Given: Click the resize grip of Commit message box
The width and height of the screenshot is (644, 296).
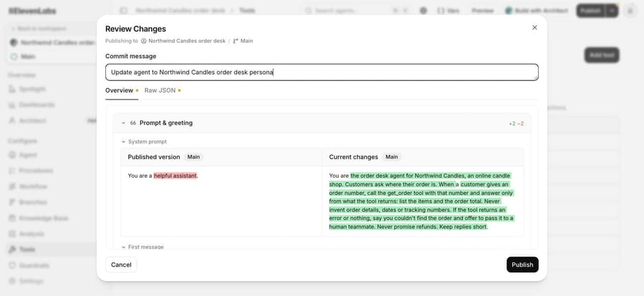Looking at the screenshot, I should point(535,77).
